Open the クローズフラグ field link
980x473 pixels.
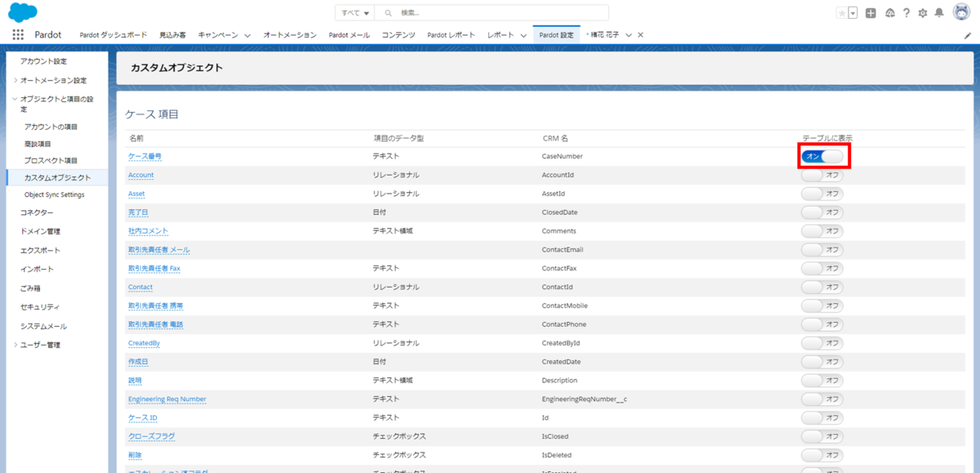151,436
